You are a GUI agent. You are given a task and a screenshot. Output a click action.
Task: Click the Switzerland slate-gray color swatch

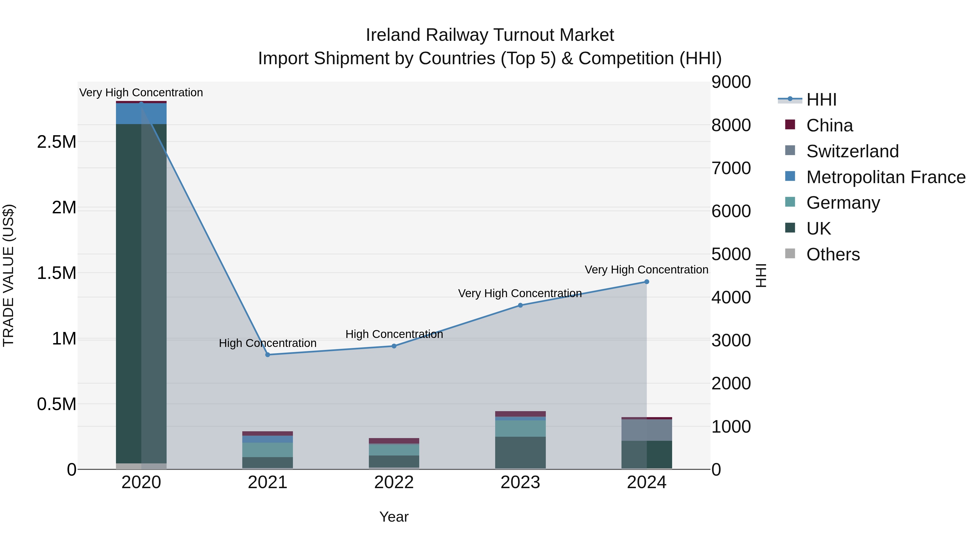[790, 150]
